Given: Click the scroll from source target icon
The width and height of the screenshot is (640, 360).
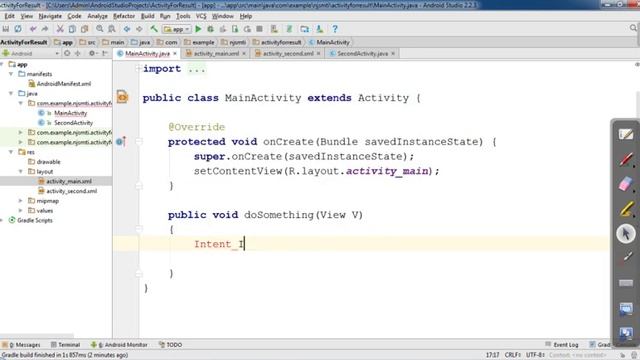Looking at the screenshot, I should click(67, 53).
